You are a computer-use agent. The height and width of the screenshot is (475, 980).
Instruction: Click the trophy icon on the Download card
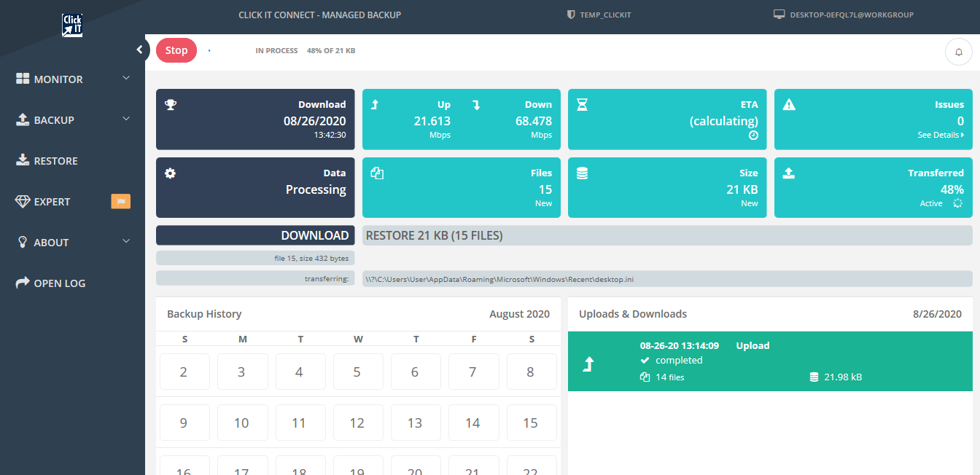[171, 105]
